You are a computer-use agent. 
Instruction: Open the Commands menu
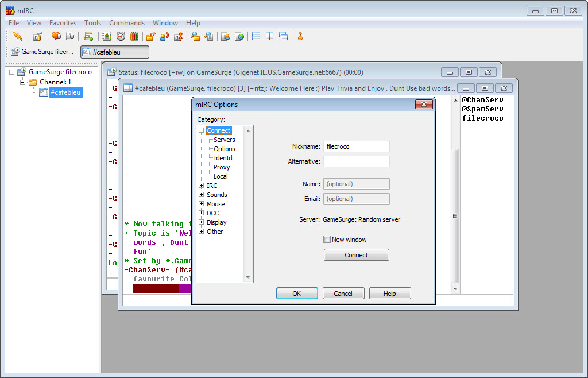(x=127, y=23)
